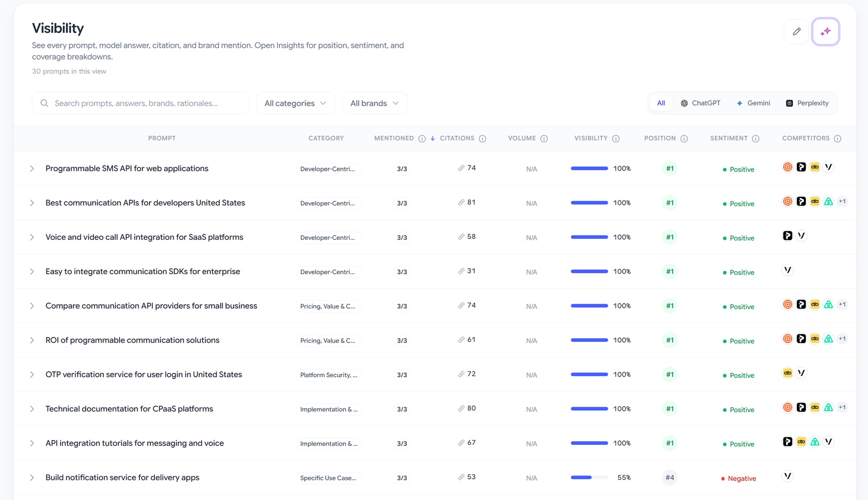Click the visibility bar in OTP verification row
This screenshot has width=868, height=500.
tap(589, 374)
